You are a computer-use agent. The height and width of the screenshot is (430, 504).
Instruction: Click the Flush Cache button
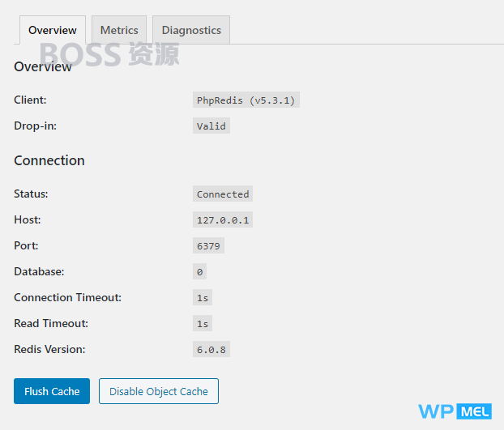click(52, 391)
